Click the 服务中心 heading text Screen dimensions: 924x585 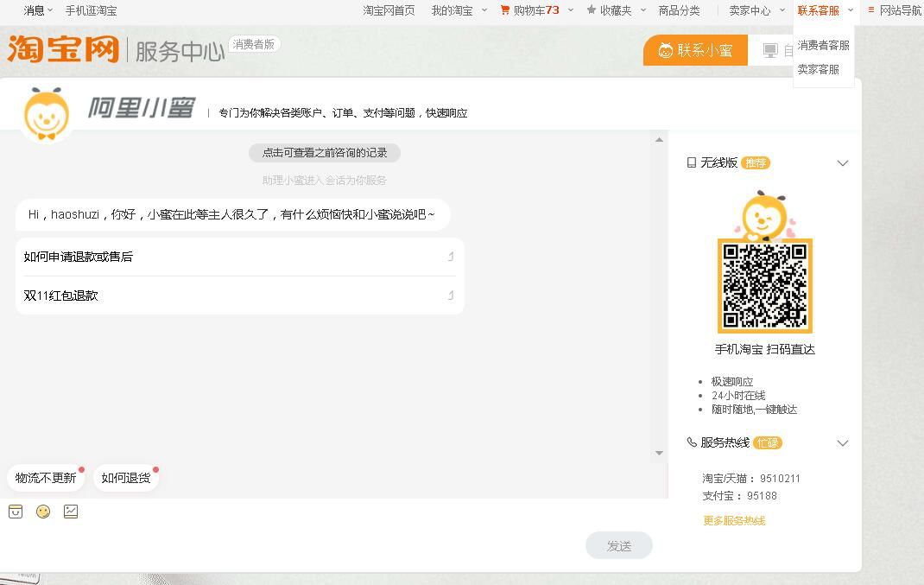pos(180,51)
